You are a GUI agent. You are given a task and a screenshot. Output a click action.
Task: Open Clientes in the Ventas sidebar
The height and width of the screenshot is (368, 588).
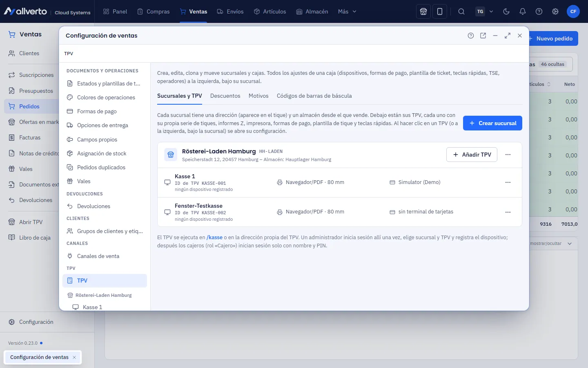[x=29, y=53]
